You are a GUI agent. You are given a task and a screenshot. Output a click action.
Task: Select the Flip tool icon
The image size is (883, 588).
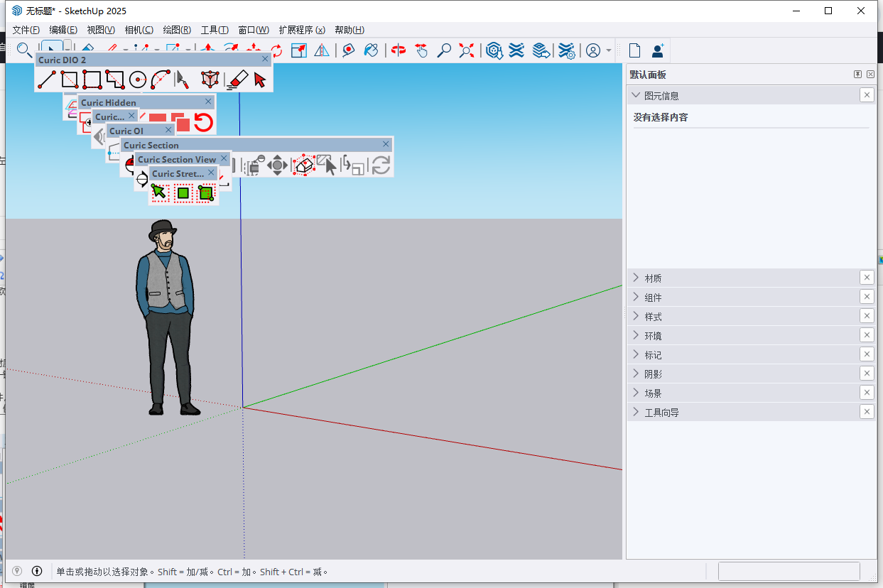pyautogui.click(x=322, y=50)
